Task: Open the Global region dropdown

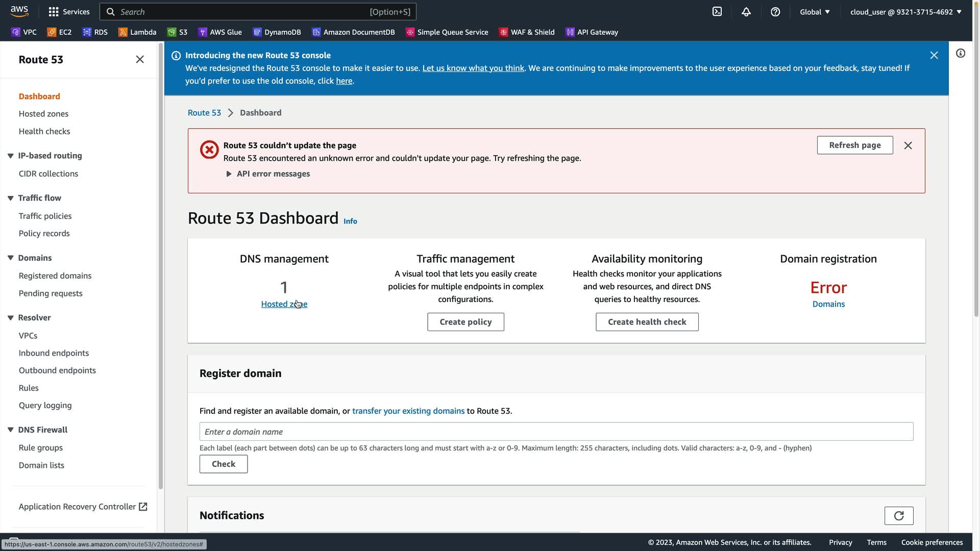Action: (815, 12)
